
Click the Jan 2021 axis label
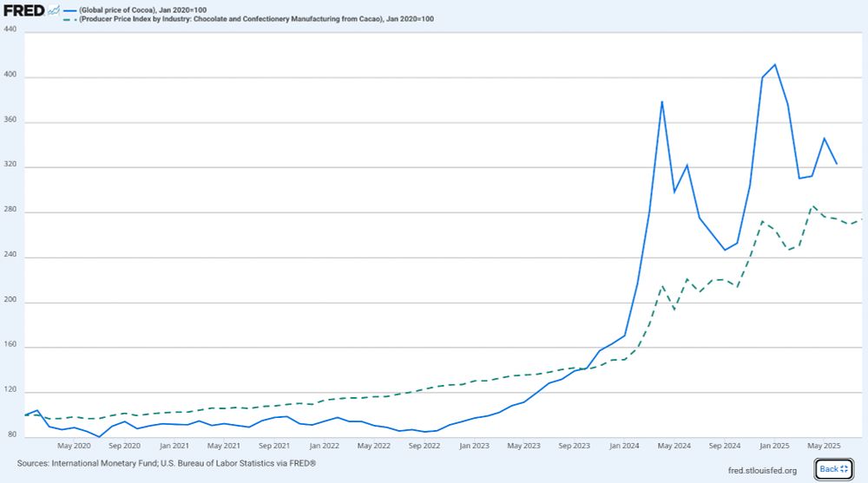pos(174,446)
